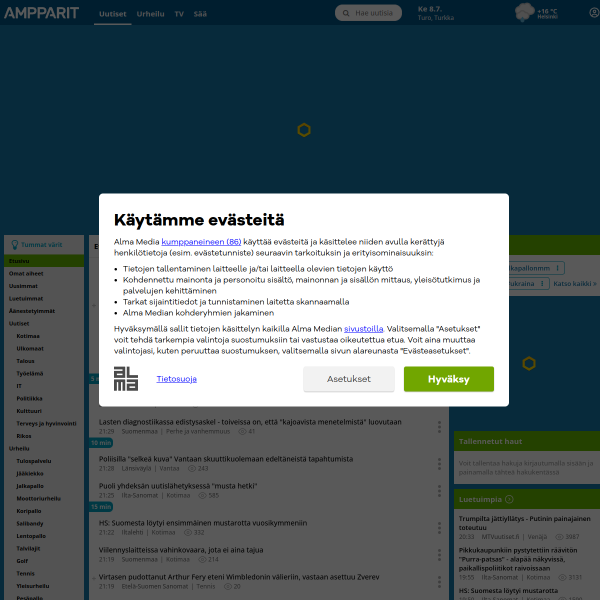Open Rikos subcategory
The height and width of the screenshot is (600, 600).
pos(24,436)
